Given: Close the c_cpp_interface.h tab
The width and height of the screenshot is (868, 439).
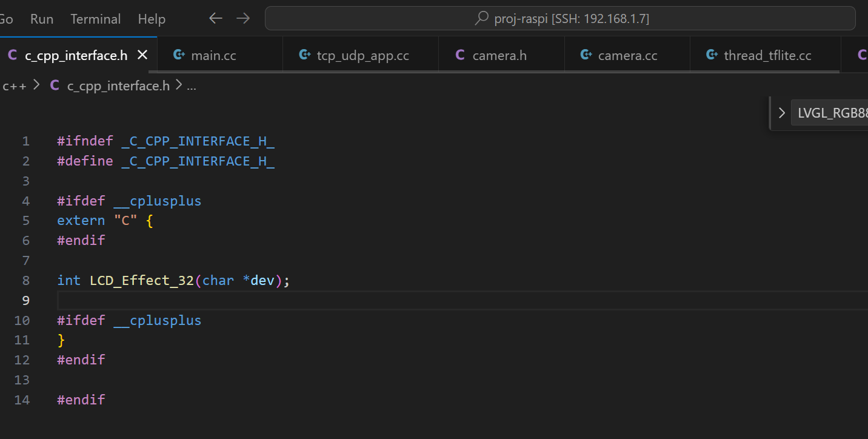Looking at the screenshot, I should click(x=142, y=55).
